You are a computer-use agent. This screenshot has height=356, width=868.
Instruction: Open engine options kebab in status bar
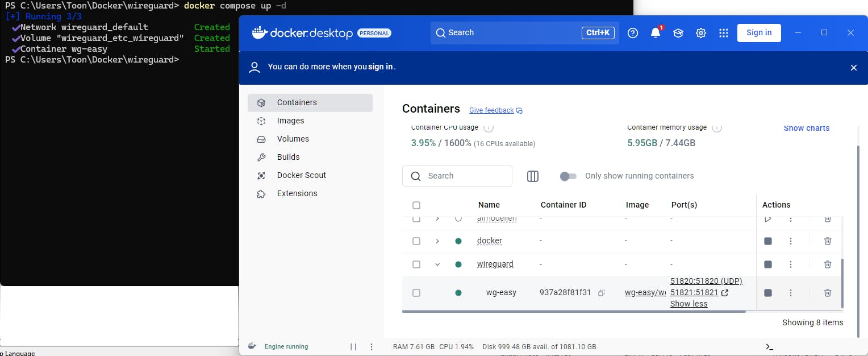point(372,347)
